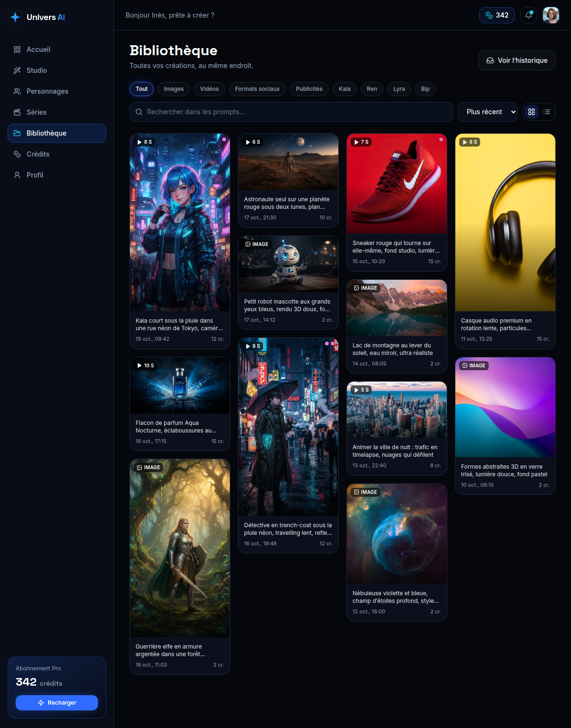Switch to list view layout
Screen dimensions: 571x728
coord(547,112)
